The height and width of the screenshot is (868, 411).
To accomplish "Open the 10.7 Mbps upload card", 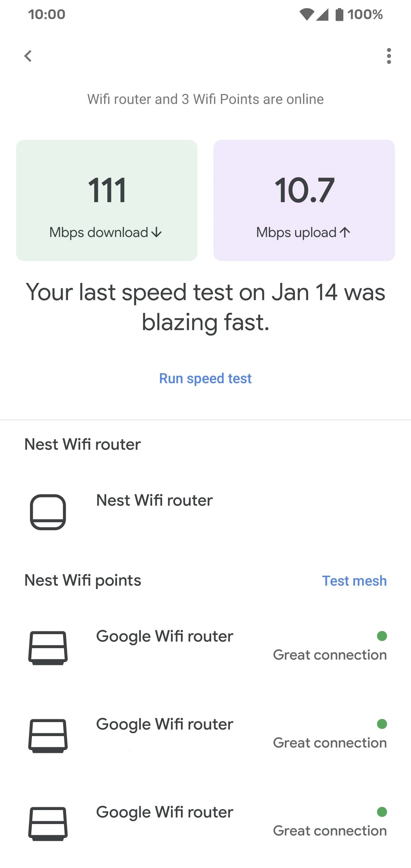I will (x=304, y=200).
